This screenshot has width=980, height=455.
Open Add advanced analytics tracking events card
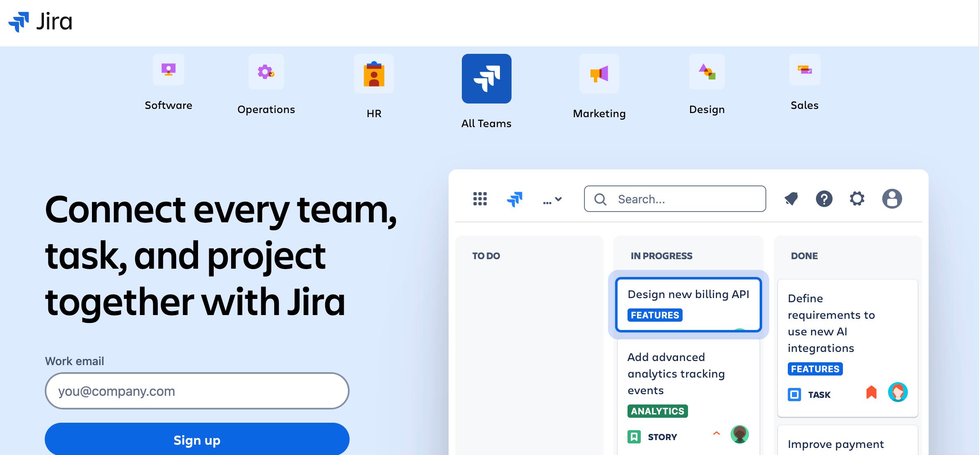[689, 397]
